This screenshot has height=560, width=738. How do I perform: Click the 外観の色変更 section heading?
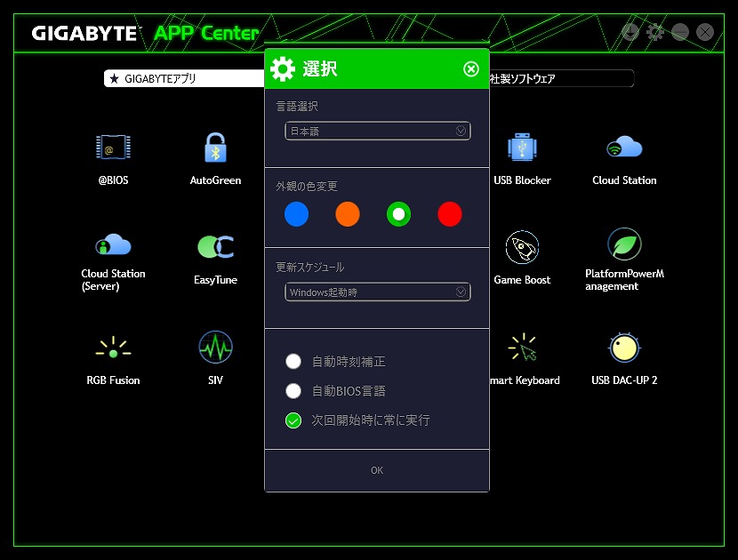pyautogui.click(x=307, y=187)
